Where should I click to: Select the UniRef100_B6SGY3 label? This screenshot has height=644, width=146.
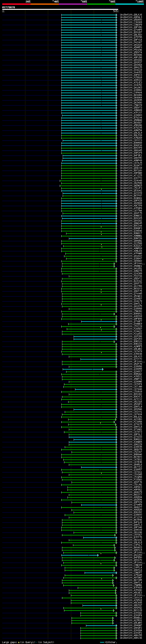click(x=131, y=289)
